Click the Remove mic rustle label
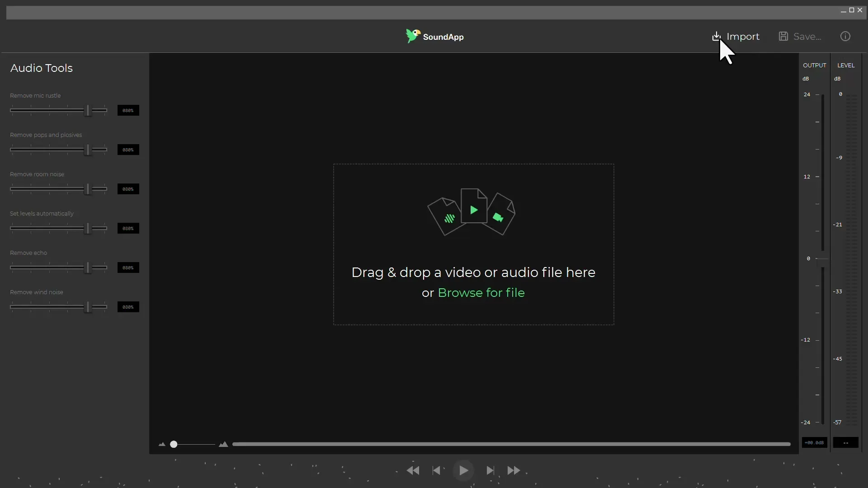The width and height of the screenshot is (868, 488). [x=35, y=96]
